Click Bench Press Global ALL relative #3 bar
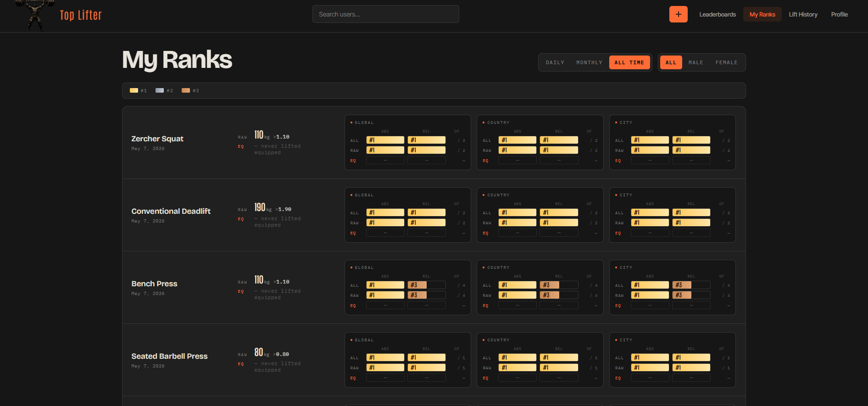Screen dimensions: 868x406 (427, 285)
